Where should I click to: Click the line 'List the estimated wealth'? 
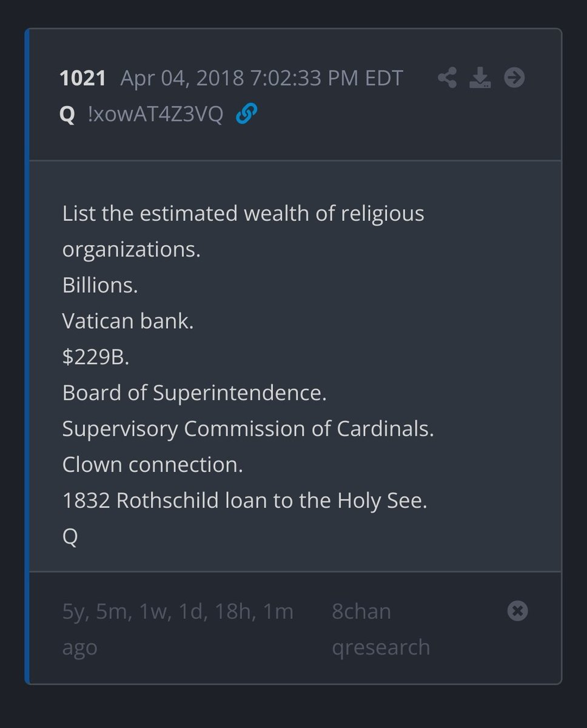(x=243, y=214)
